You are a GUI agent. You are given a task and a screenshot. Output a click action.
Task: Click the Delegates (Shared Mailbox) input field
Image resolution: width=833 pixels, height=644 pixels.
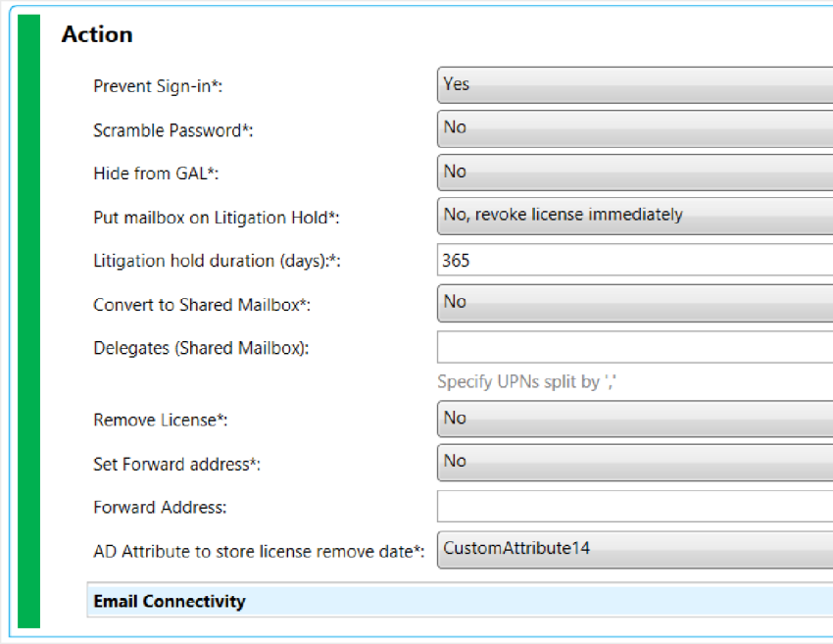click(x=635, y=347)
